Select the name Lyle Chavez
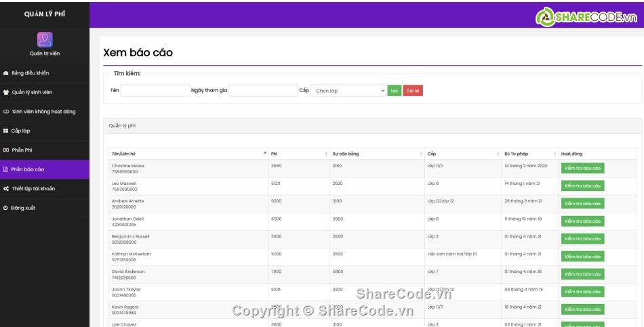Viewport: 644px width, 327px height. coord(124,324)
